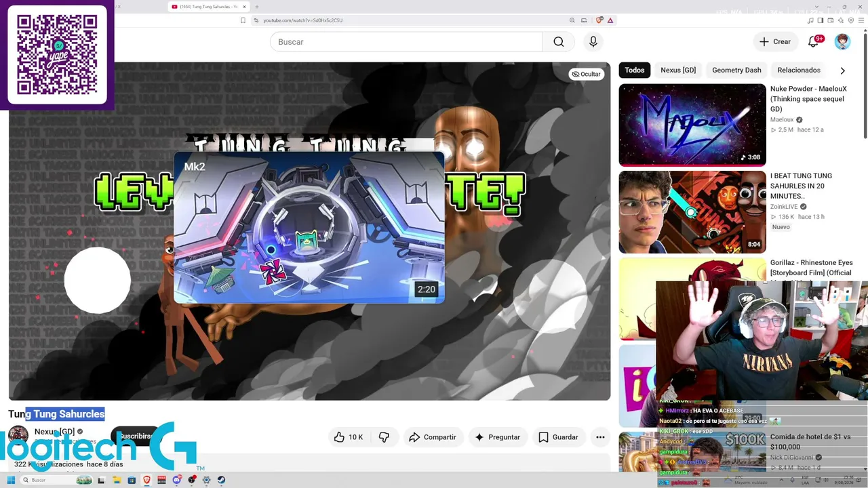This screenshot has height=488, width=868.
Task: Open YouTube notifications bell
Action: (x=814, y=42)
